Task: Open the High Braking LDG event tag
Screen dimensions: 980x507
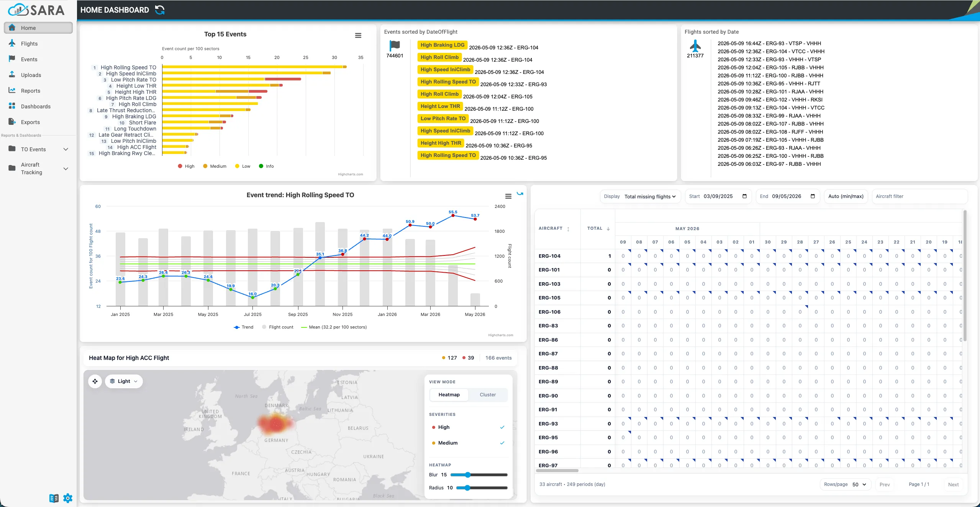Action: [x=442, y=45]
